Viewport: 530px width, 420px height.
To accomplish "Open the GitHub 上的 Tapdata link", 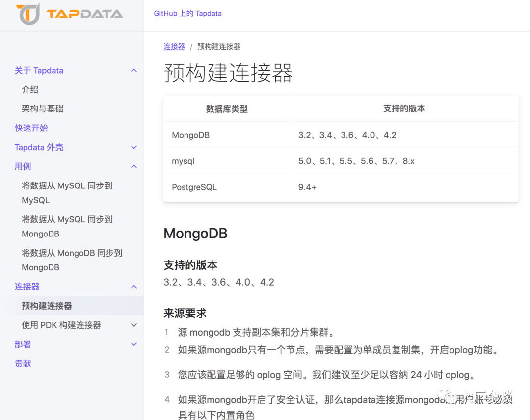I will 187,14.
